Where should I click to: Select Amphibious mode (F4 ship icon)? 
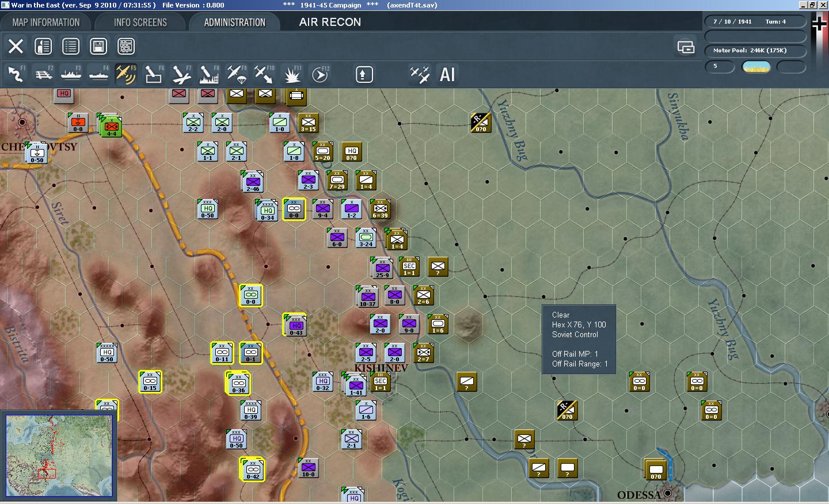pyautogui.click(x=98, y=74)
